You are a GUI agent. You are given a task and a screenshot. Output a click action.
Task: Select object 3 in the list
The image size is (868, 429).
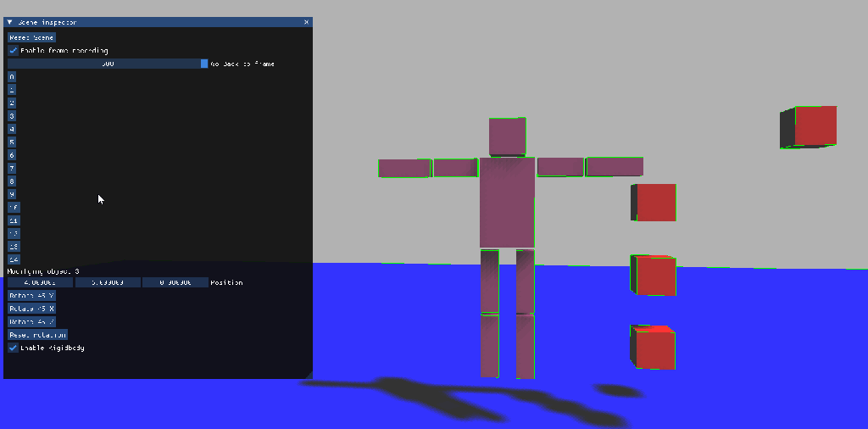(12, 116)
